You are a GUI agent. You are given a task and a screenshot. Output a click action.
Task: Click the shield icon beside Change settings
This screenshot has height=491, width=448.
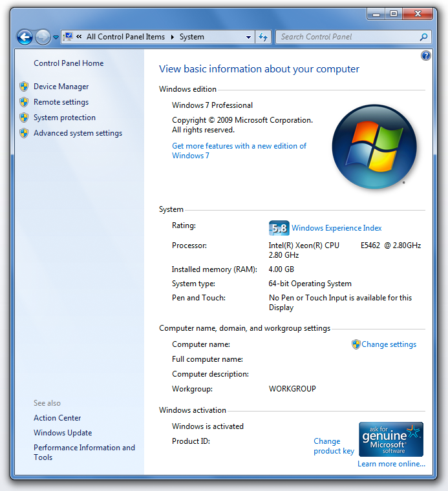tap(356, 344)
